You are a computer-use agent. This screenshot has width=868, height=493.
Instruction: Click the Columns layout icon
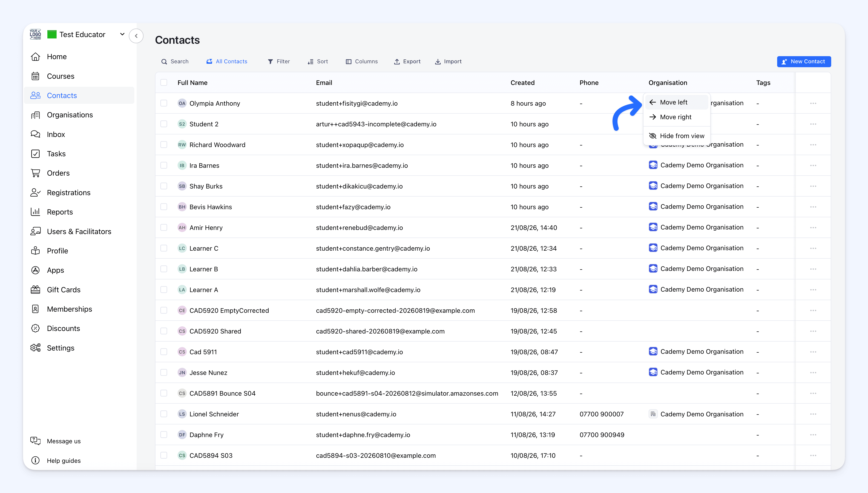[348, 62]
